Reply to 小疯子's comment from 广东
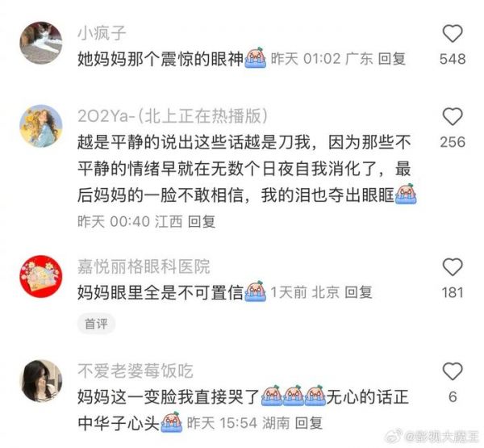This screenshot has height=448, width=484. coord(392,59)
